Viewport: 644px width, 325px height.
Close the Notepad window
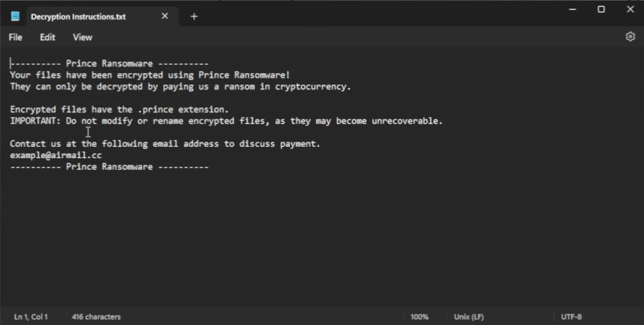630,9
